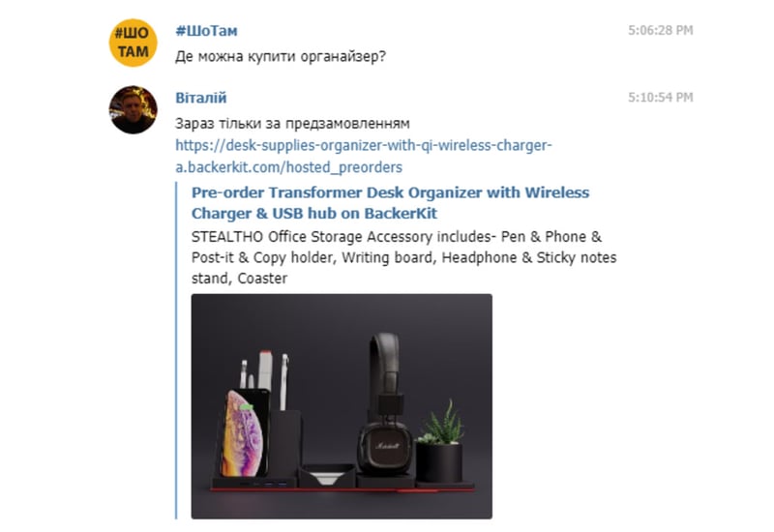Open the Віталій sender name
The width and height of the screenshot is (774, 532).
coord(201,98)
